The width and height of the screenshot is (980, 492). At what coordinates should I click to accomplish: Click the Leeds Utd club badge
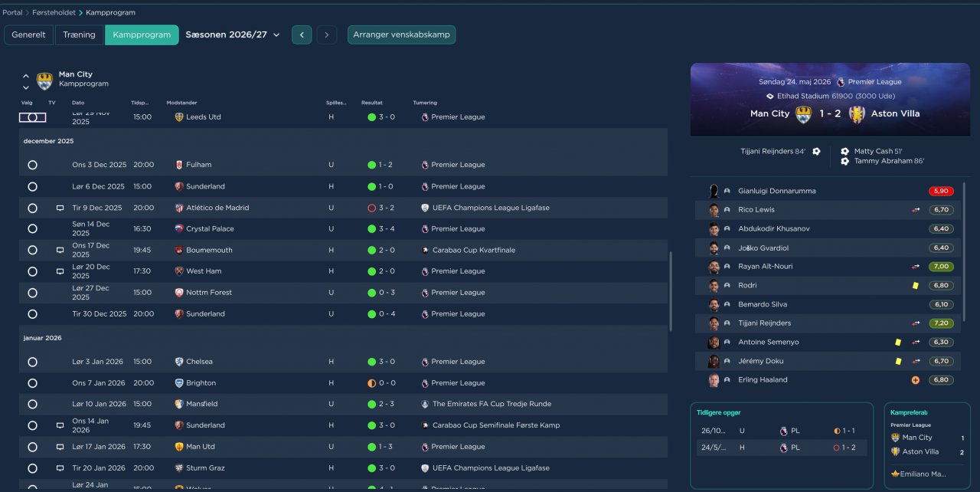tap(179, 117)
